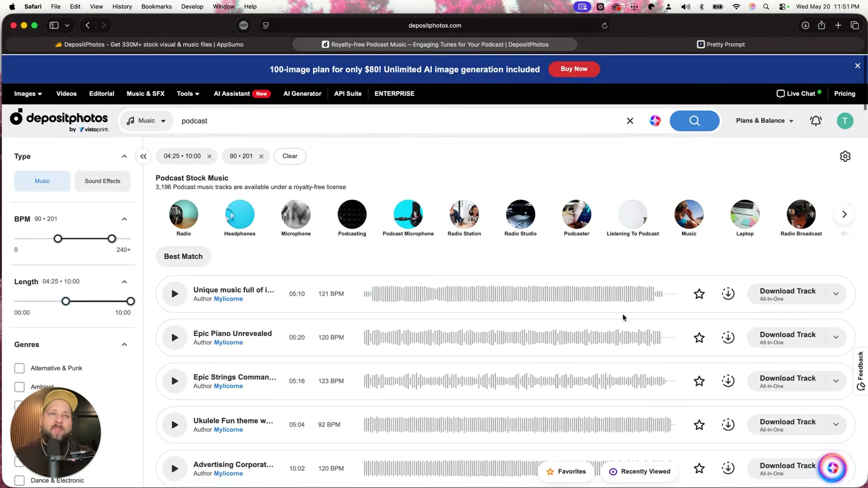Click the Clear filters button
868x488 pixels.
pos(290,156)
